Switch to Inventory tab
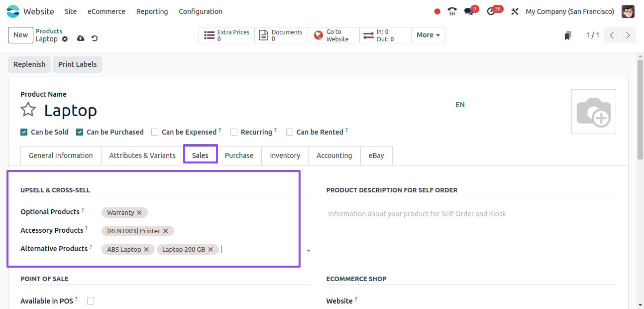This screenshot has height=309, width=644. (x=285, y=155)
